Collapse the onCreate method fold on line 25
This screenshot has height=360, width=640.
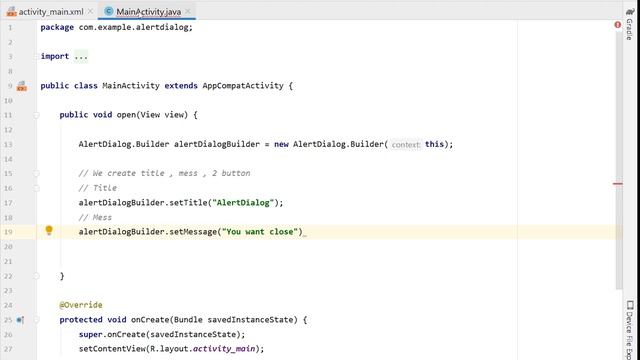click(x=36, y=320)
